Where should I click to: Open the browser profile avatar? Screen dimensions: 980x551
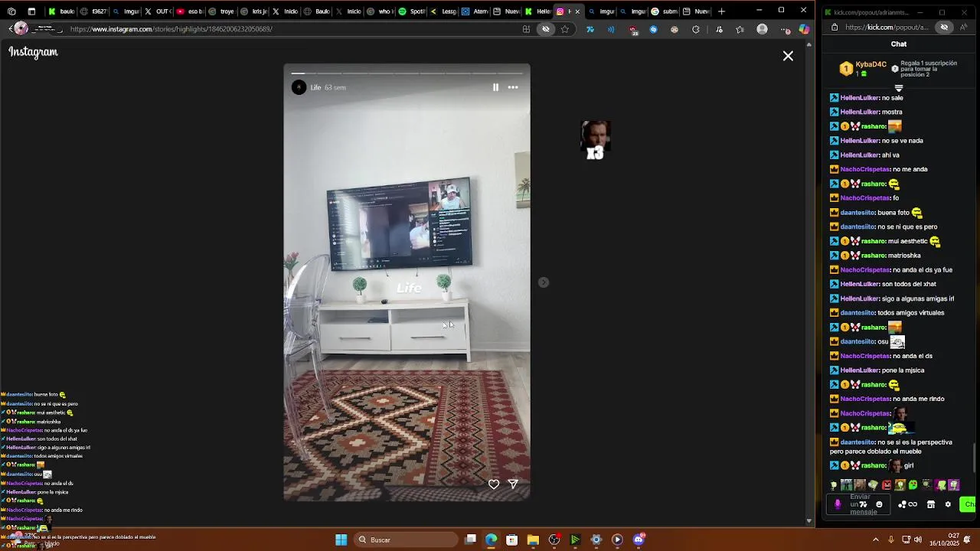point(762,29)
